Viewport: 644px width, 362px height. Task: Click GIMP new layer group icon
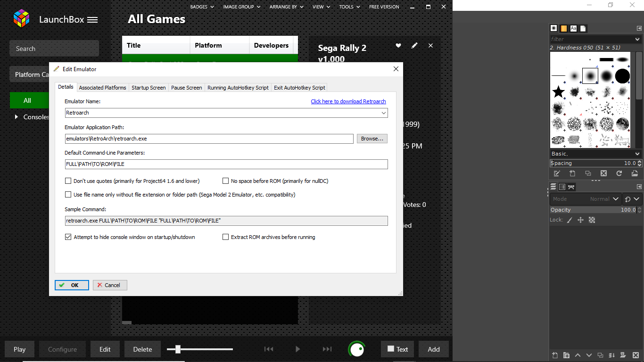566,355
